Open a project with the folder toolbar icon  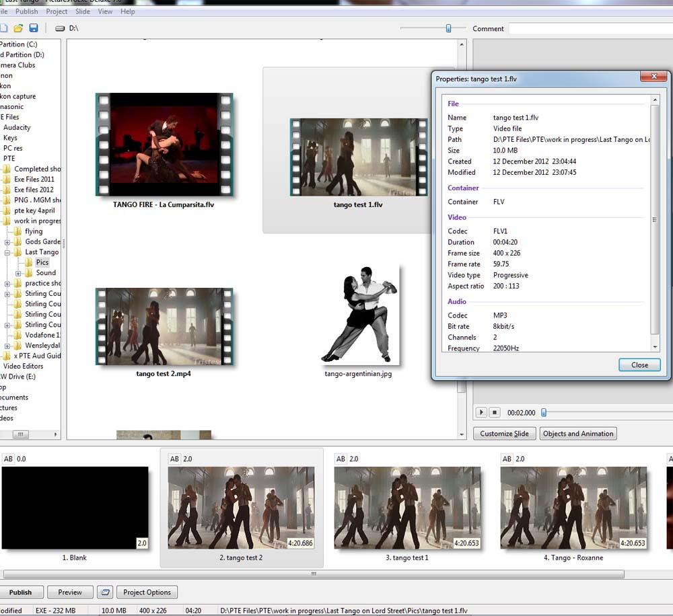coord(18,28)
